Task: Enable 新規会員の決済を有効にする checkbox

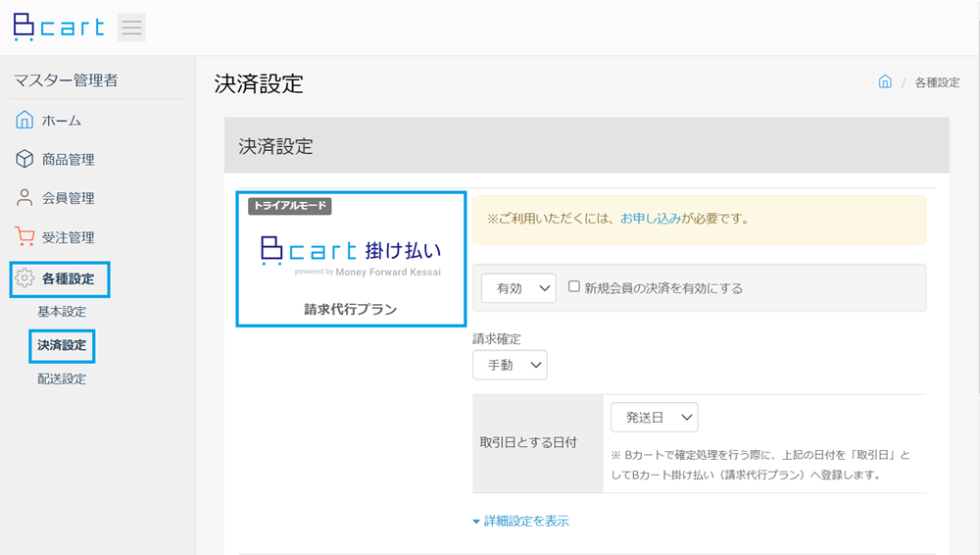Action: tap(573, 286)
